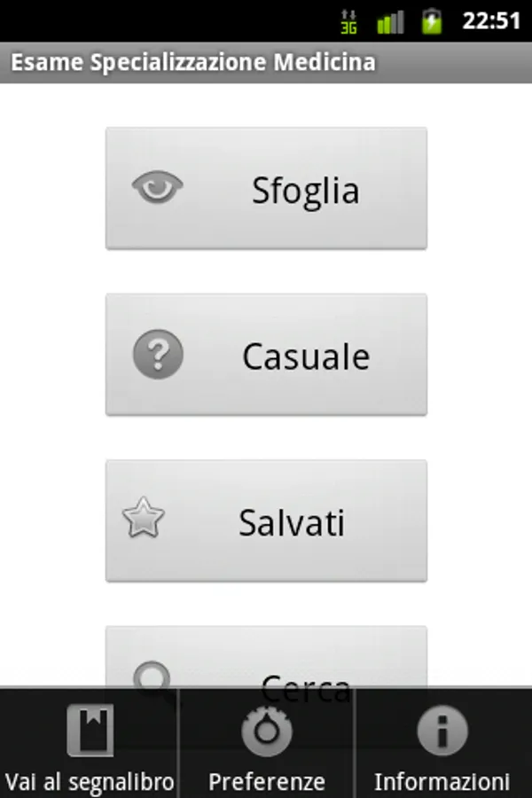Click the Informazioni info circle icon

coord(442,731)
